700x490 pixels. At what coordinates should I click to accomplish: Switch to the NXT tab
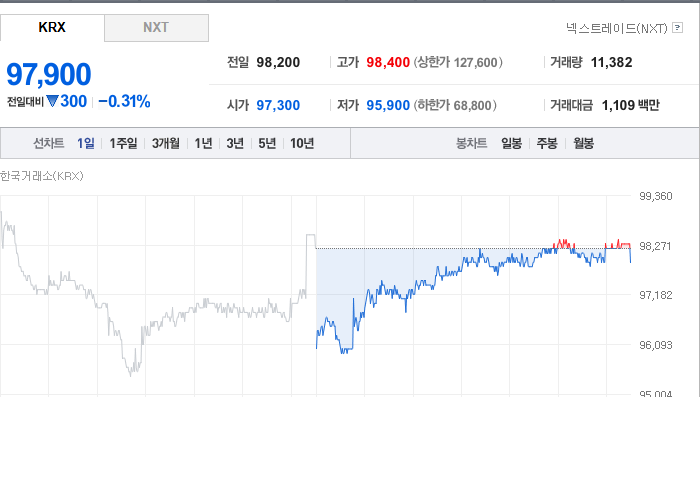pyautogui.click(x=156, y=28)
